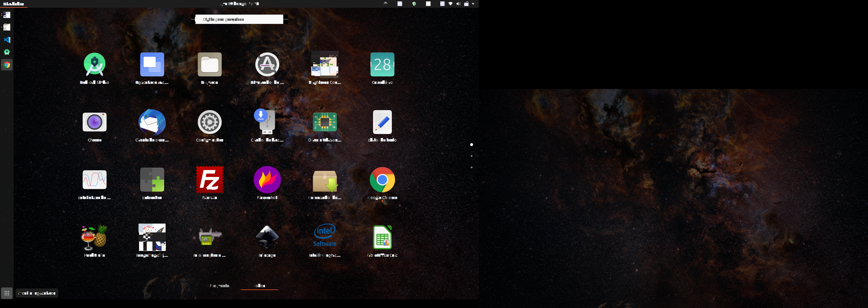Click the second dock item below it
The image size is (868, 308).
tap(7, 27)
